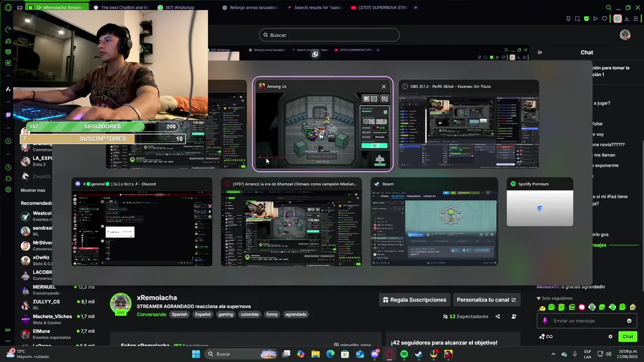644x362 pixels.
Task: Search tabs magnifier icon in title bar
Action: coord(608,8)
